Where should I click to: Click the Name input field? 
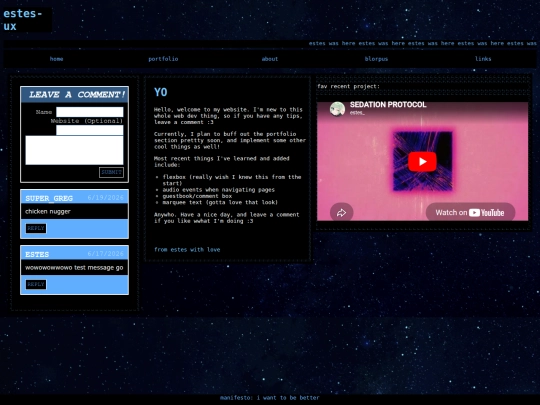[90, 112]
